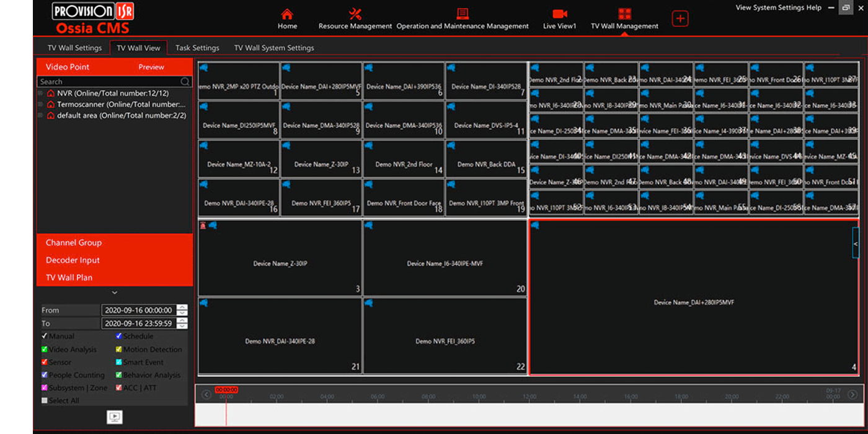Open the Task Settings tab

click(x=197, y=48)
